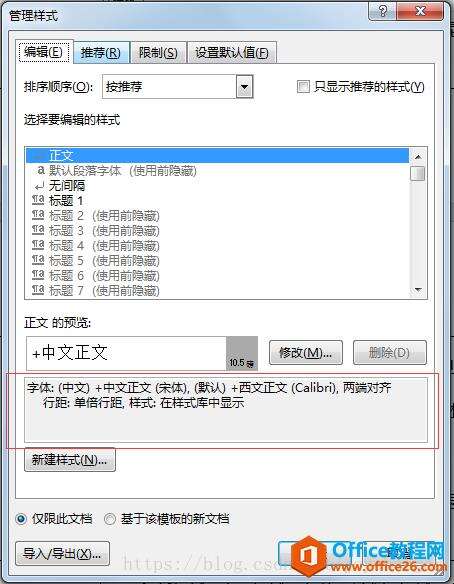Click the scroll up arrow in styles list

418,157
